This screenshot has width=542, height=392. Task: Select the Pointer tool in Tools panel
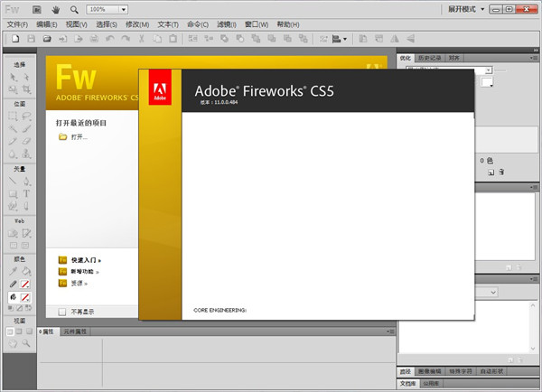pos(14,77)
